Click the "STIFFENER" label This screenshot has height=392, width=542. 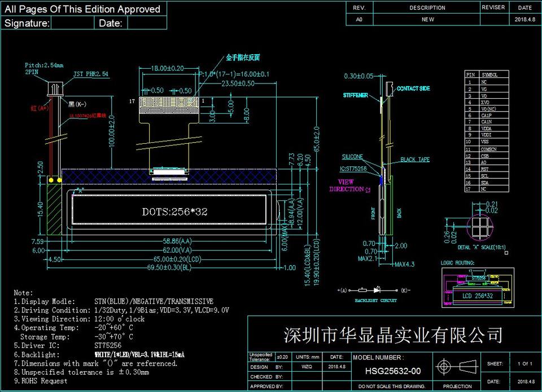click(x=355, y=95)
